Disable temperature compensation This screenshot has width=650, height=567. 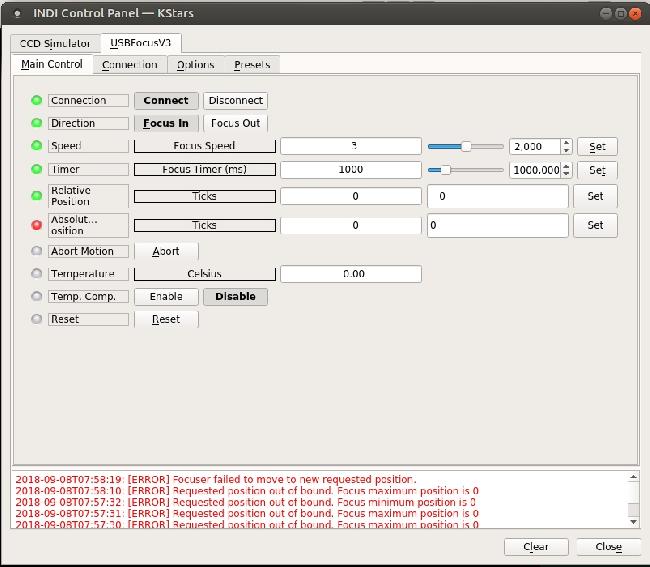(235, 297)
